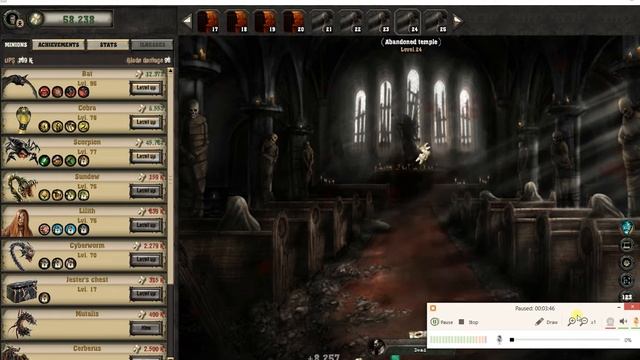
Task: Select level 25 in the level strip
Action: [436, 21]
